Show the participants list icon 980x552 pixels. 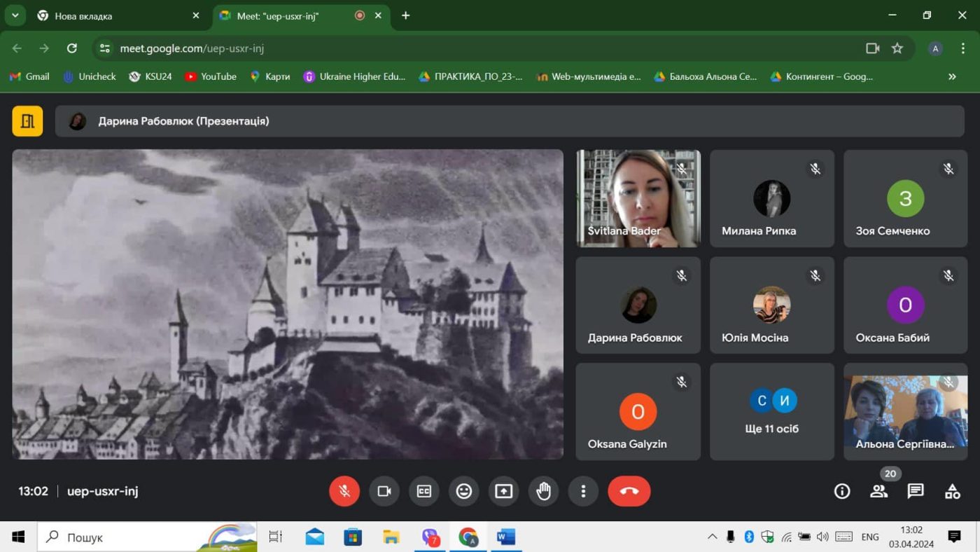[878, 491]
